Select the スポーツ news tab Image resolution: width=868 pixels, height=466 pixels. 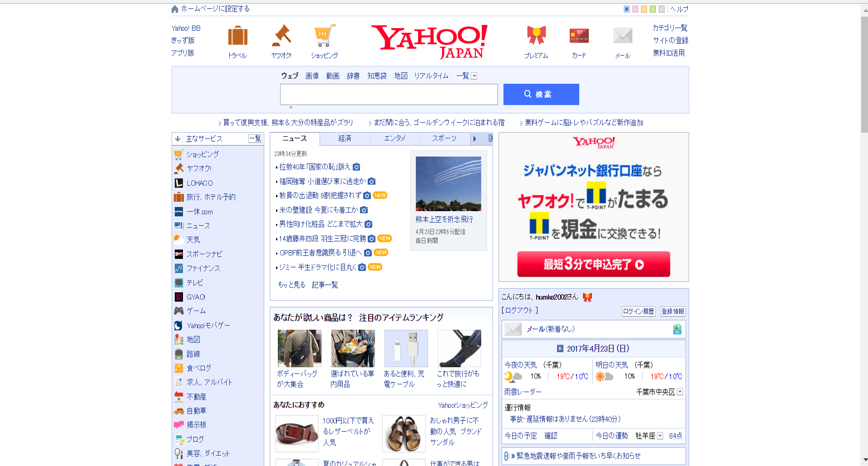444,139
